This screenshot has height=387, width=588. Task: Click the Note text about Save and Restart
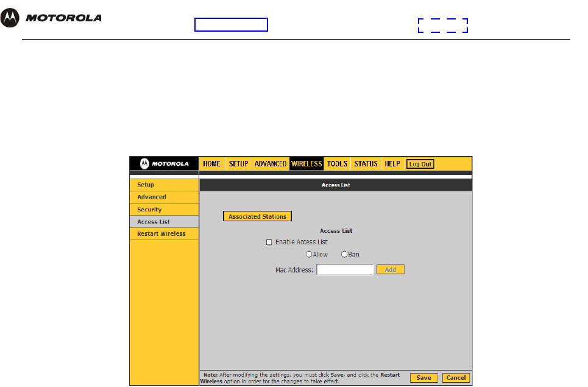coord(300,378)
